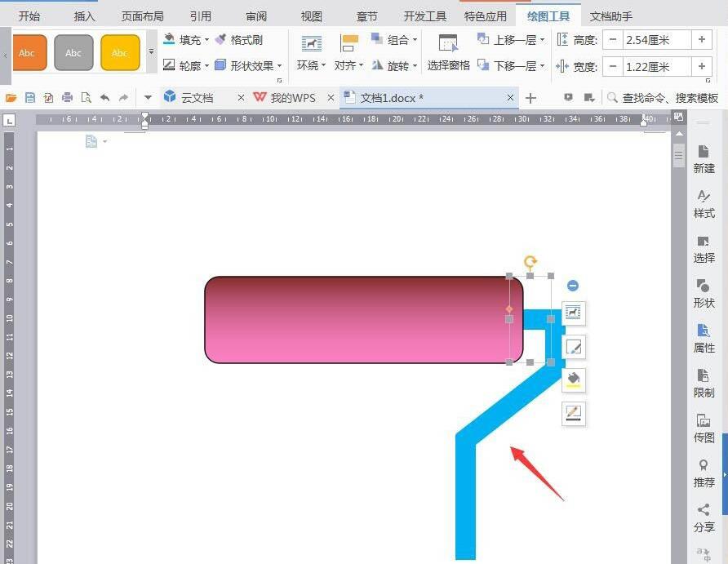Switch to the 插入 tab
The height and width of the screenshot is (564, 728).
[x=84, y=16]
